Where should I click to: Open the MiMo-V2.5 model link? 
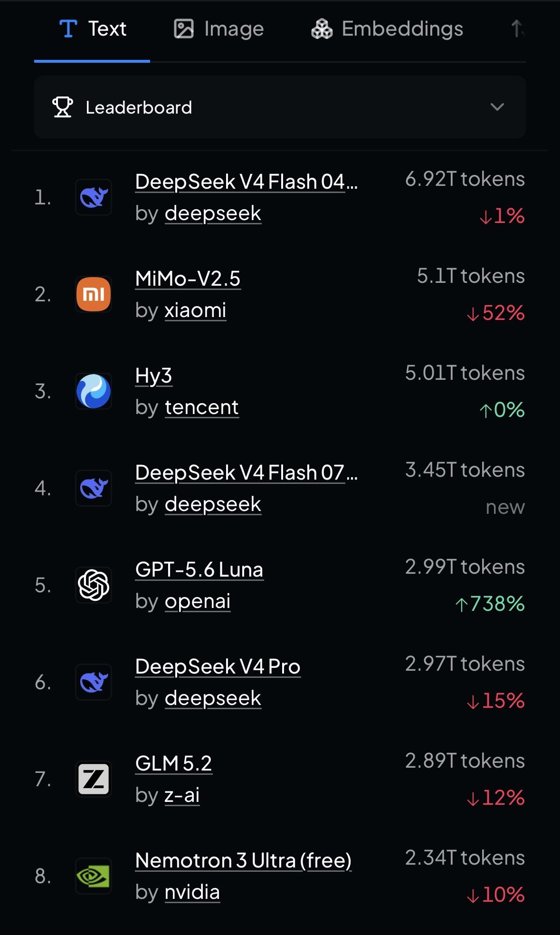click(188, 279)
